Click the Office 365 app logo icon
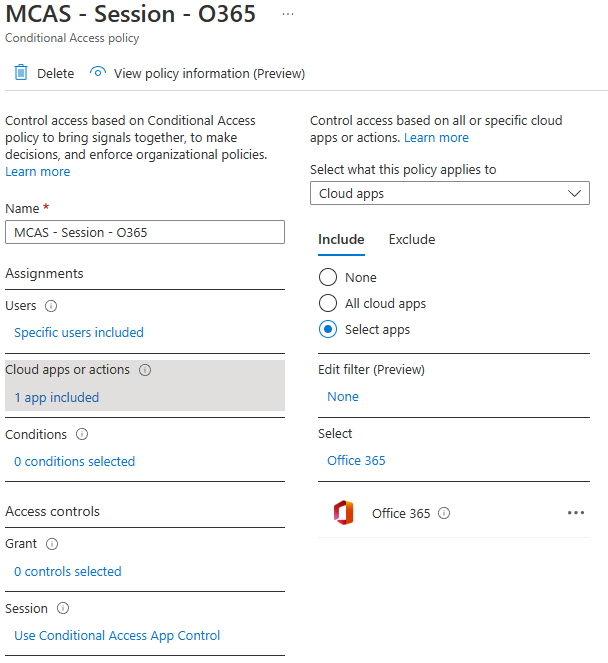The width and height of the screenshot is (608, 663). 343,512
